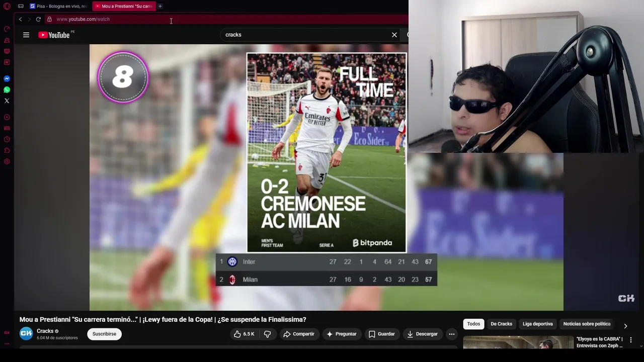Select the De Cracks filter chip

click(x=501, y=324)
